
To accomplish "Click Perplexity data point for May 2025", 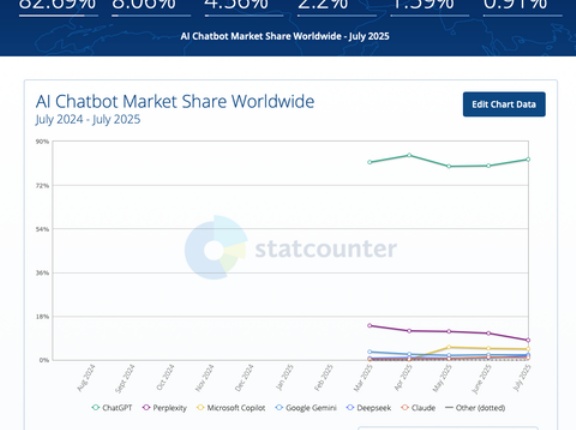I will coord(449,332).
